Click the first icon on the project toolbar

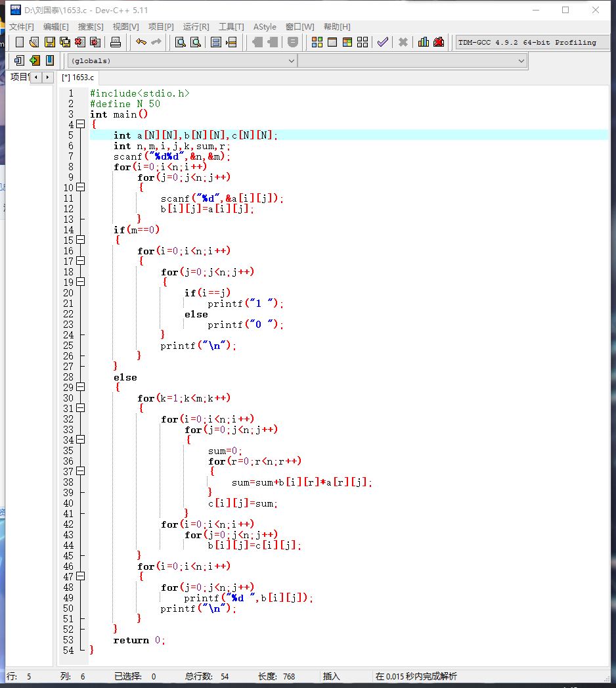[19, 60]
